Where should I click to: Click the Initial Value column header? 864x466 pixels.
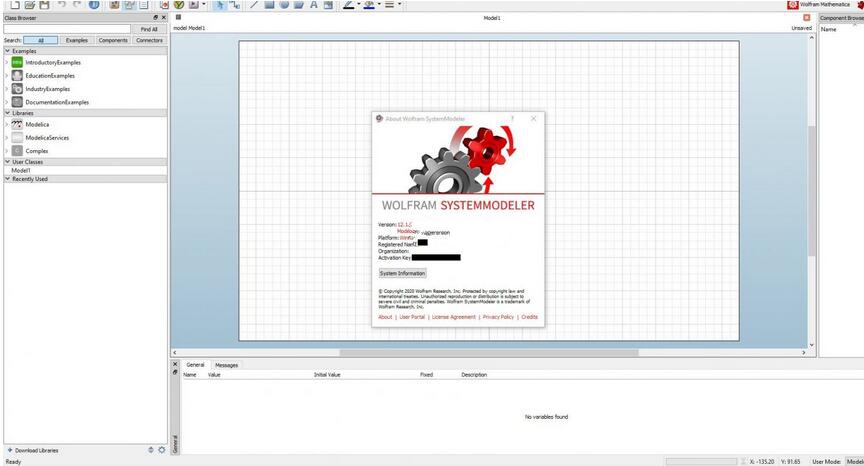pos(327,375)
